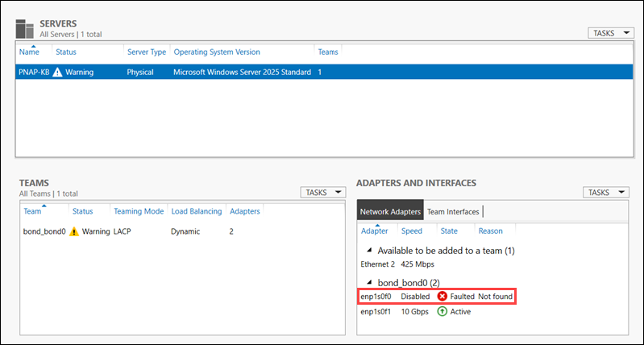
Task: Sort servers by Server Type column
Action: pyautogui.click(x=147, y=52)
